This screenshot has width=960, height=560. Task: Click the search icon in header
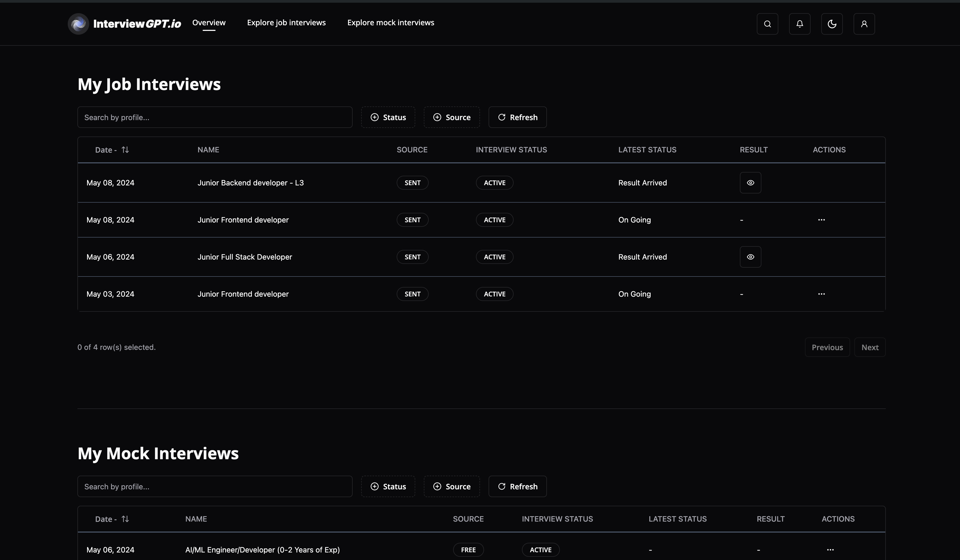pyautogui.click(x=767, y=24)
